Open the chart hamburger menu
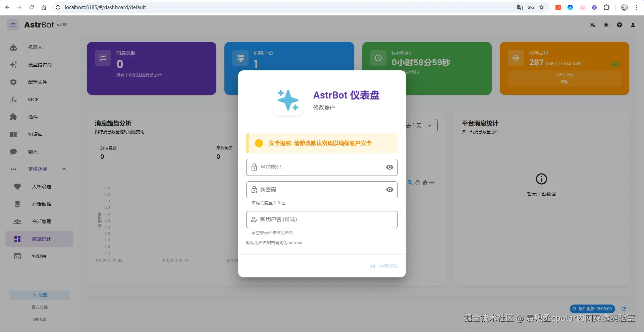This screenshot has height=332, width=644. point(432,182)
